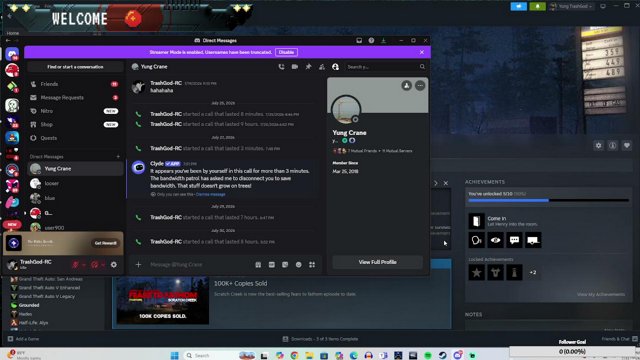Open Discord help icon in title bar
The height and width of the screenshot is (360, 640).
(x=371, y=40)
